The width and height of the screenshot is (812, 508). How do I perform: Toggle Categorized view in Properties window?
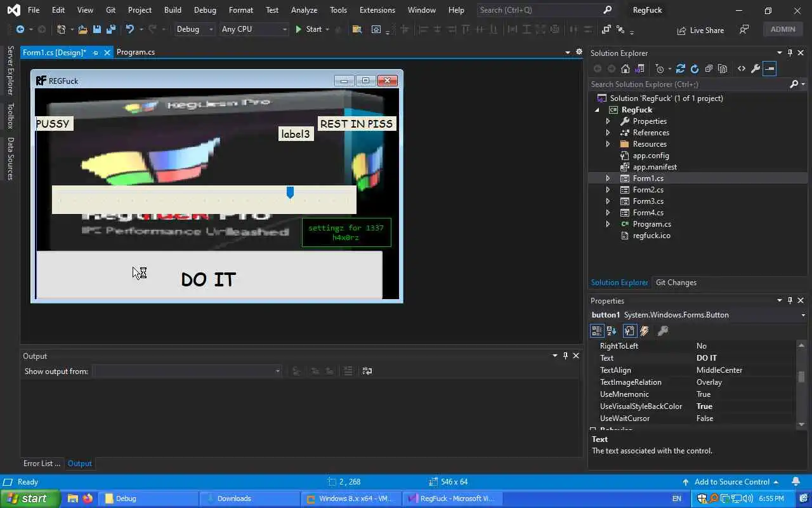(596, 331)
